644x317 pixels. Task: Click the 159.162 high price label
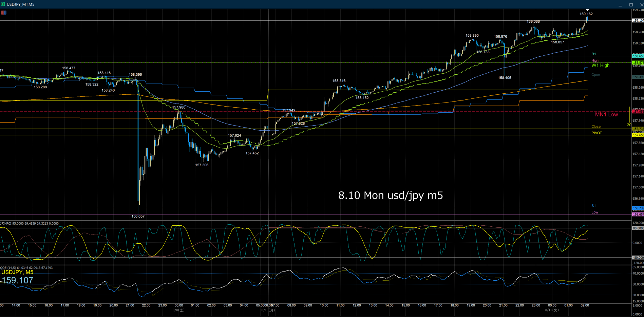pos(586,14)
